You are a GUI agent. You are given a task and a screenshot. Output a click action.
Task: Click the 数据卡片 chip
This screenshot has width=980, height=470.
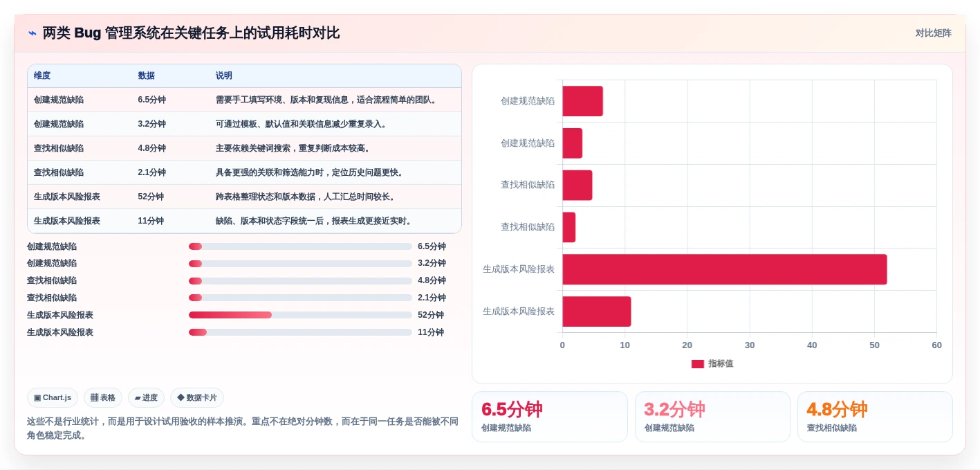tap(197, 397)
